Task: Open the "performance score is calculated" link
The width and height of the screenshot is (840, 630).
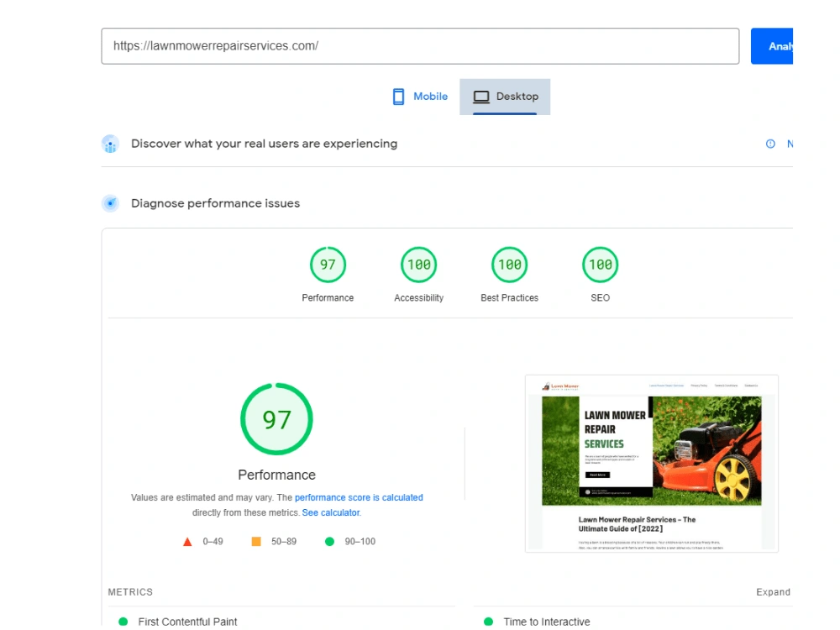Action: click(360, 497)
